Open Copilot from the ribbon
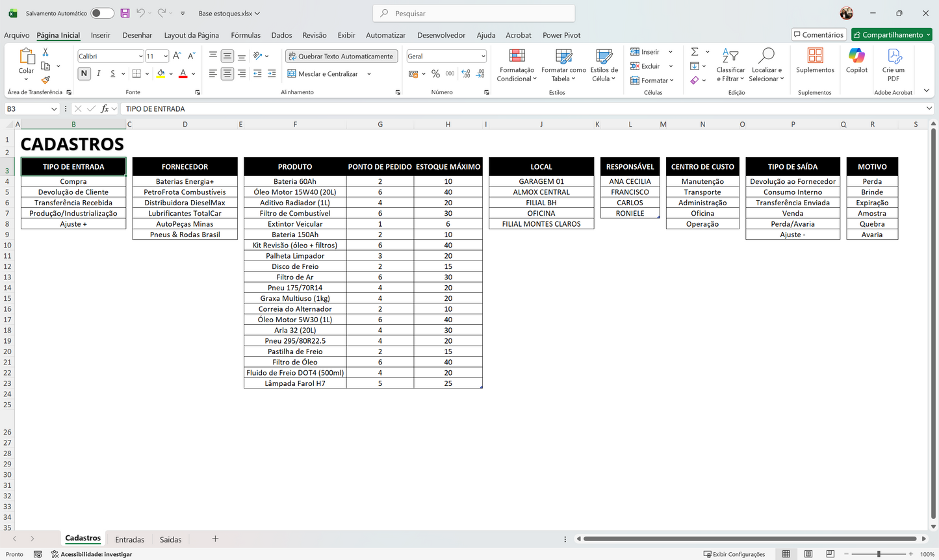Viewport: 939px width, 560px height. pos(856,60)
